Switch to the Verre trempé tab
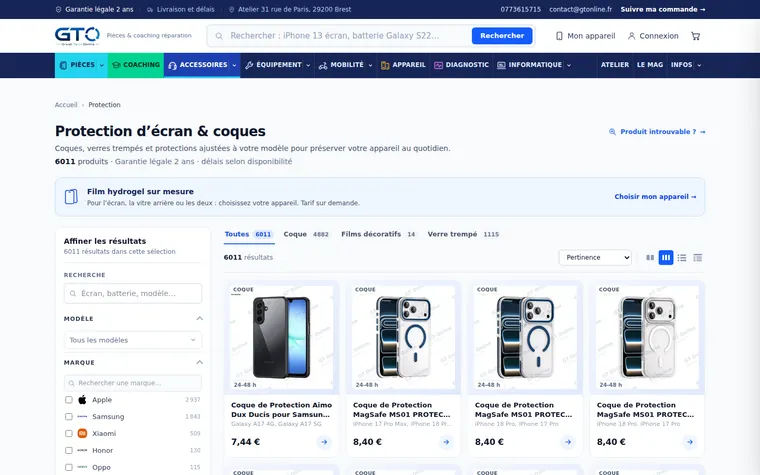 pyautogui.click(x=463, y=234)
